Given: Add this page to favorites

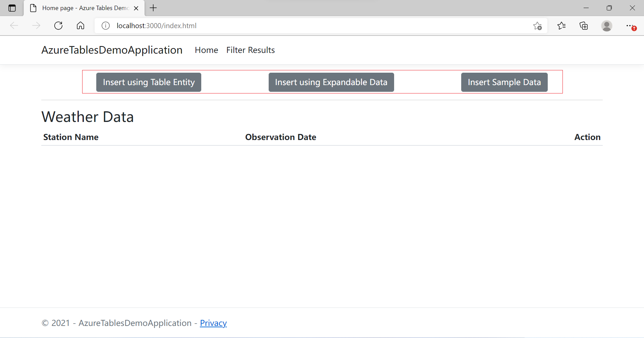Looking at the screenshot, I should (x=537, y=26).
